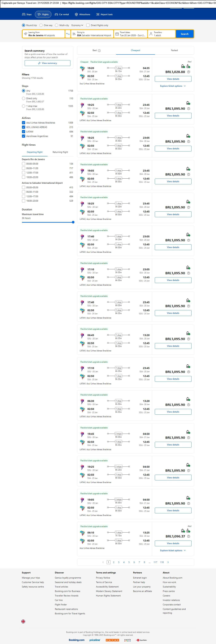
Task: Click the help icon next to BRL1,028.88 price
Action: point(189,72)
